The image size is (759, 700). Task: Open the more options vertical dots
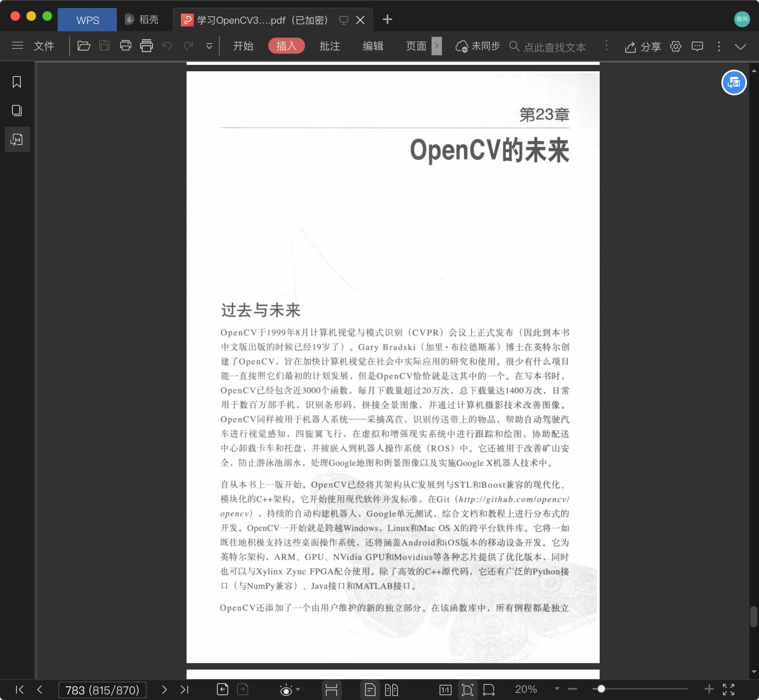coord(719,46)
